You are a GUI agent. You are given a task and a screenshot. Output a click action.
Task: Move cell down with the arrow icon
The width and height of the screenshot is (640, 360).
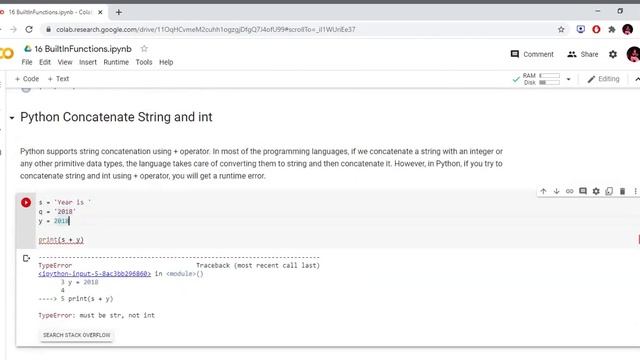click(556, 191)
